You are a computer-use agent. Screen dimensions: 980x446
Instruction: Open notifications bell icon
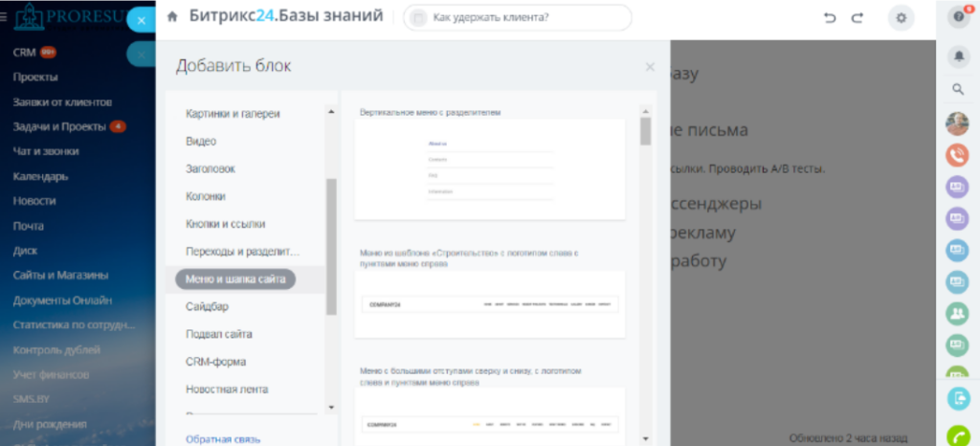point(958,56)
